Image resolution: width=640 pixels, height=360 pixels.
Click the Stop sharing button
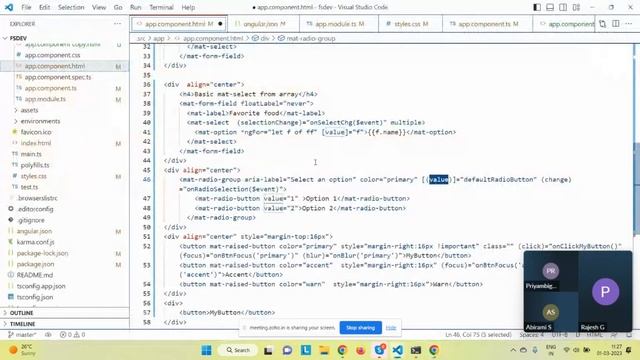360,328
